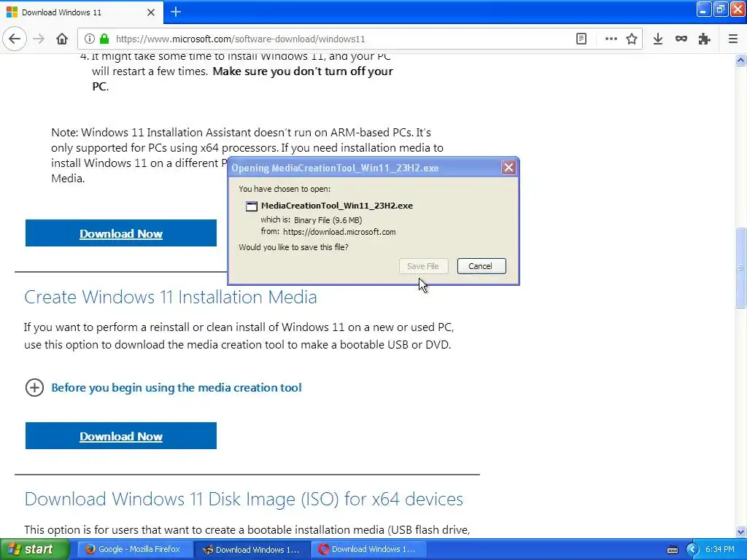Close the Download Windows 11 tab
Viewport: 747px width, 560px height.
[x=151, y=12]
